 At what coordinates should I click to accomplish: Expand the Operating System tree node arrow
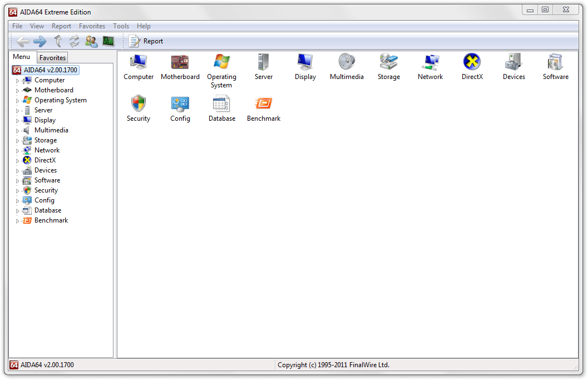[x=17, y=101]
